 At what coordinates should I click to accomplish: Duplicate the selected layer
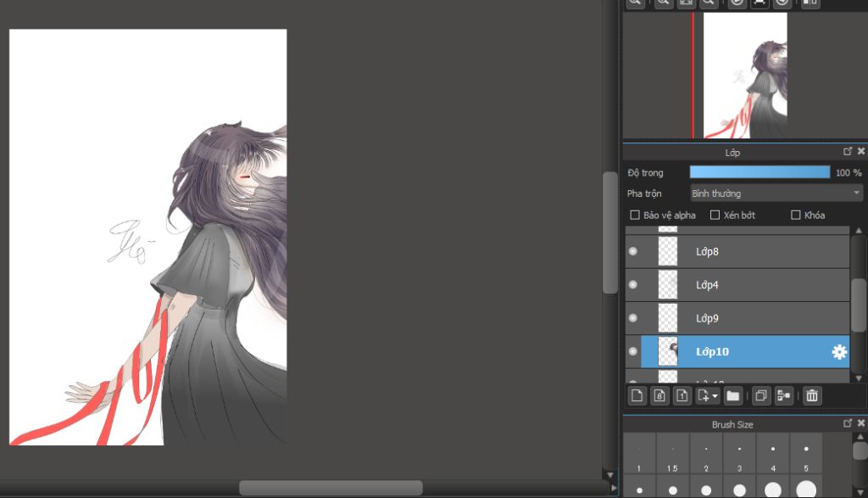coord(761,395)
